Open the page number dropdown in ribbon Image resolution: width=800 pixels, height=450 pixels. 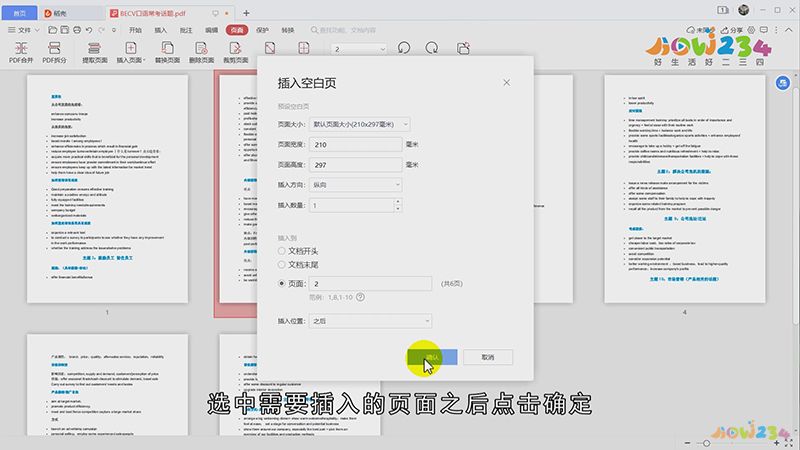click(x=359, y=49)
